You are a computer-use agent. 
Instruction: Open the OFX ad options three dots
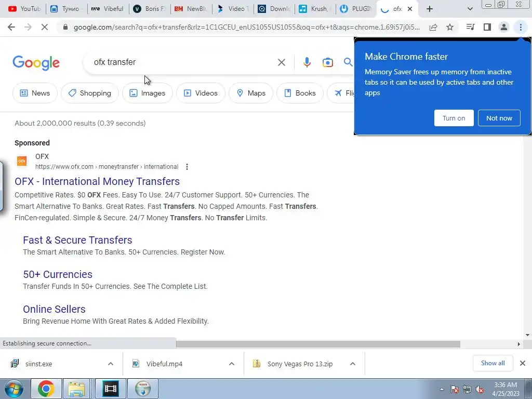coord(187,167)
